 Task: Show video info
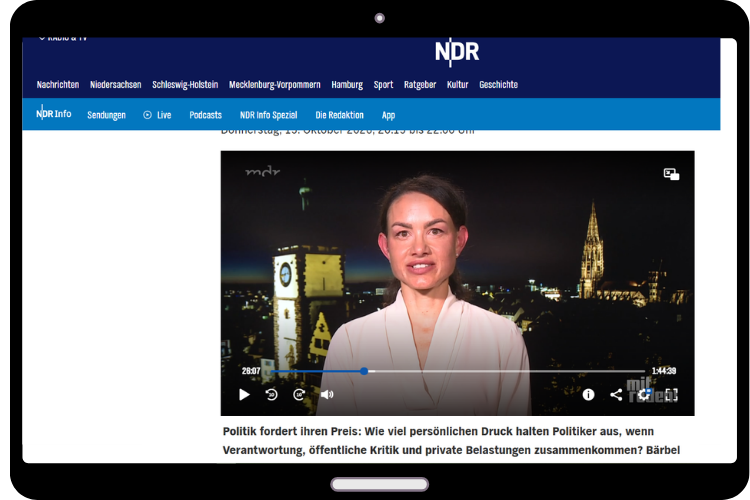[x=588, y=394]
